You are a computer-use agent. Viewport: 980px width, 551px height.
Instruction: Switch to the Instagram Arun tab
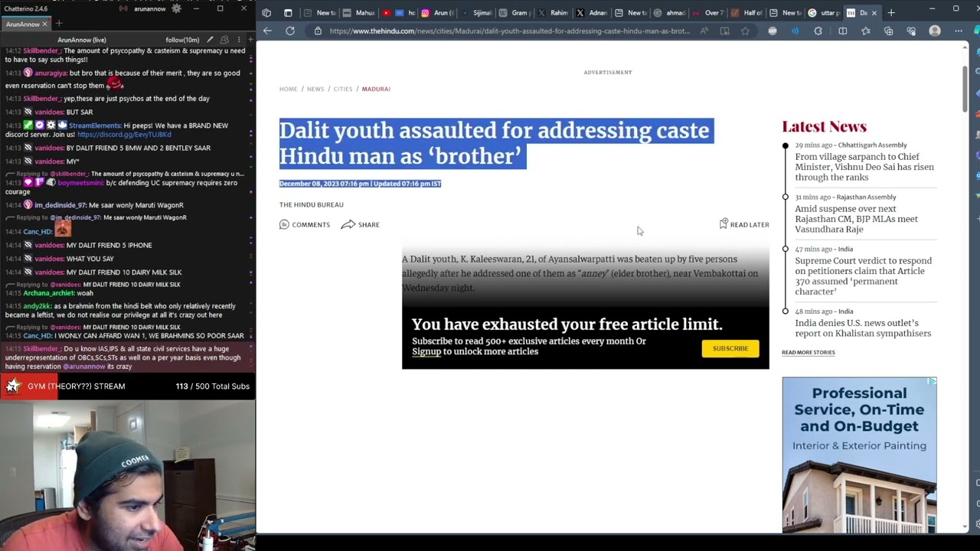439,13
